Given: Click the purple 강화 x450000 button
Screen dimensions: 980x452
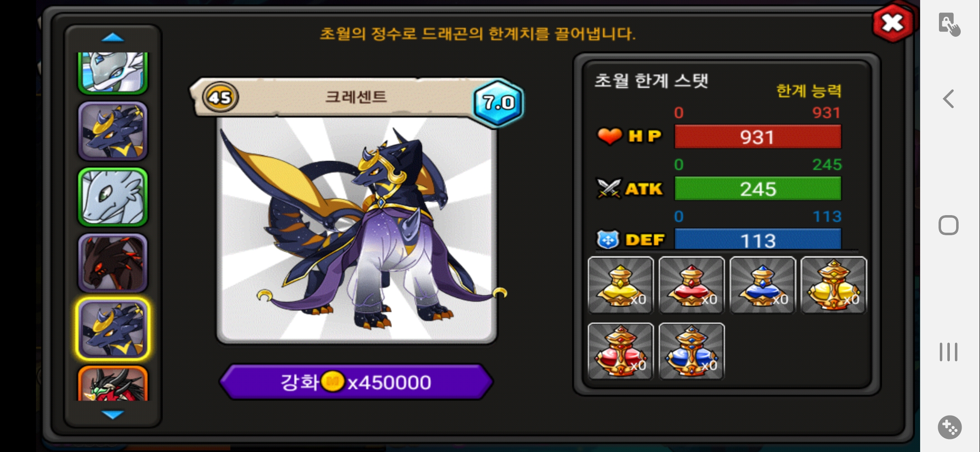Looking at the screenshot, I should [356, 382].
